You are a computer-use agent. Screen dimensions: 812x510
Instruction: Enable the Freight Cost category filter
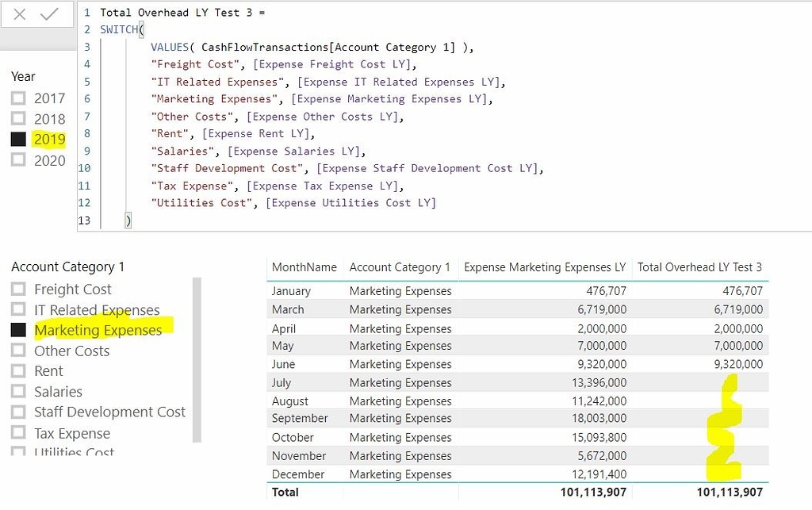pyautogui.click(x=19, y=289)
